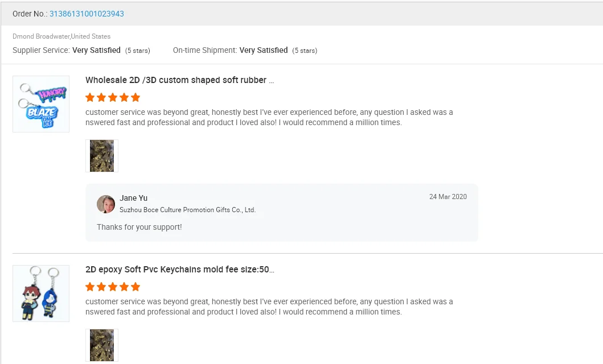
Task: Click third star of Wholesale 2D/3D rating
Action: point(113,97)
